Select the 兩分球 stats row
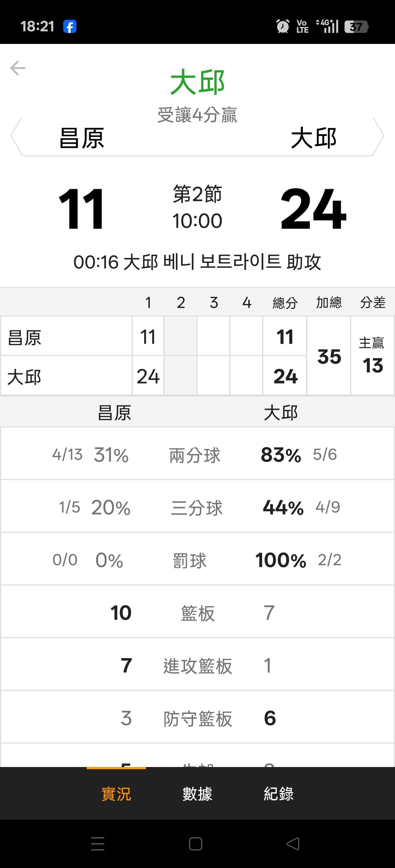The height and width of the screenshot is (868, 395). pos(197,455)
